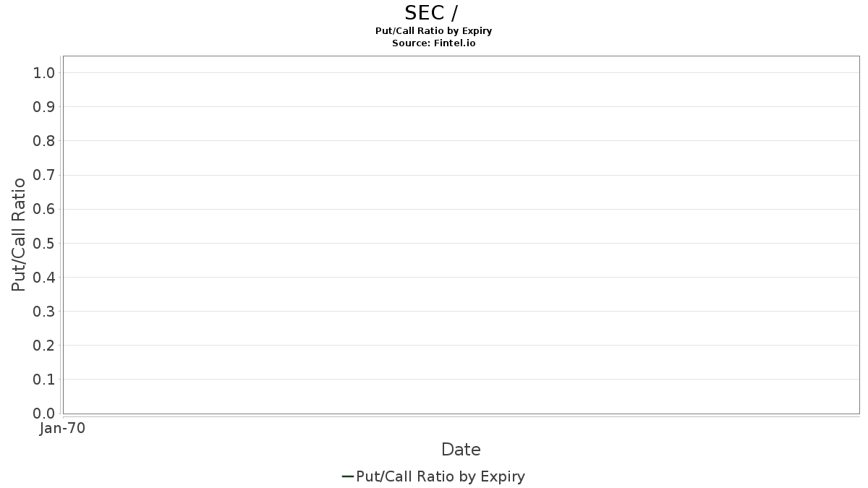
Task: Click the legend line marker icon
Action: (x=347, y=476)
